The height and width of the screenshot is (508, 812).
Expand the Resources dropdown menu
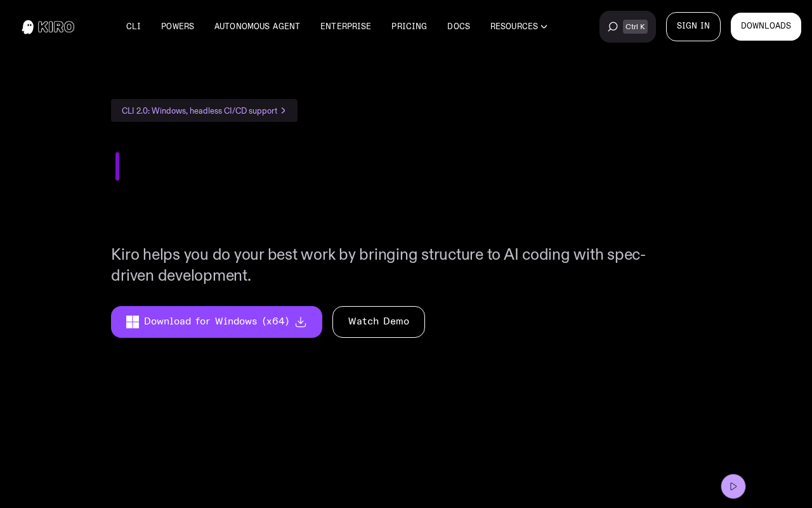coord(518,27)
